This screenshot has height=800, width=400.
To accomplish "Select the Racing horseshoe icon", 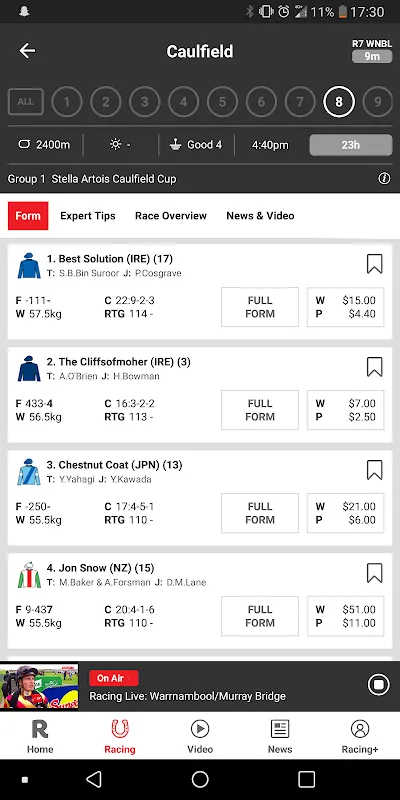I will tap(120, 729).
